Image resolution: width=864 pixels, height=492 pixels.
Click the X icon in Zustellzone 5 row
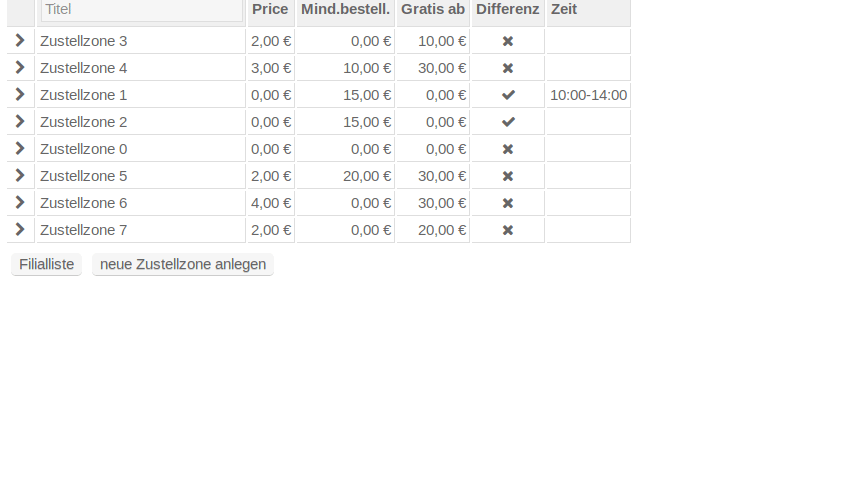point(508,176)
